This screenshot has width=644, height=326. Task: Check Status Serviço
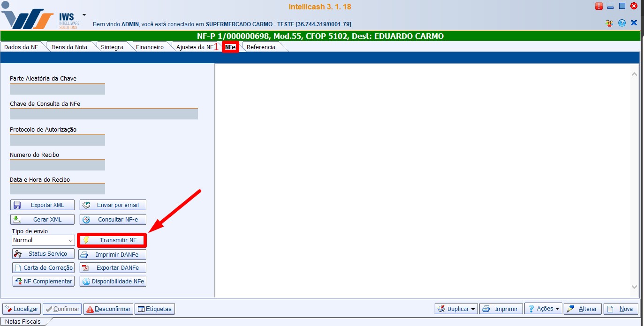click(x=43, y=254)
